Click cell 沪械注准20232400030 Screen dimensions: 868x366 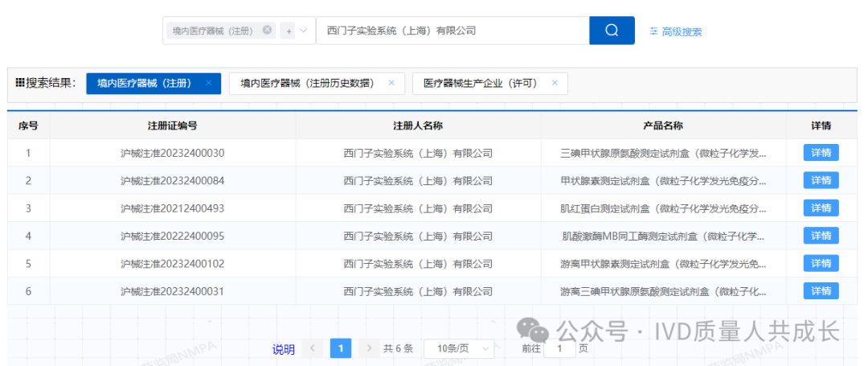pyautogui.click(x=172, y=154)
